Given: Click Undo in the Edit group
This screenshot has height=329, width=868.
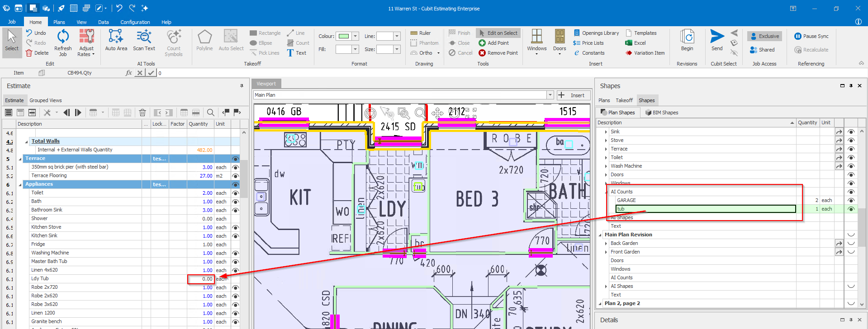Looking at the screenshot, I should [x=36, y=33].
